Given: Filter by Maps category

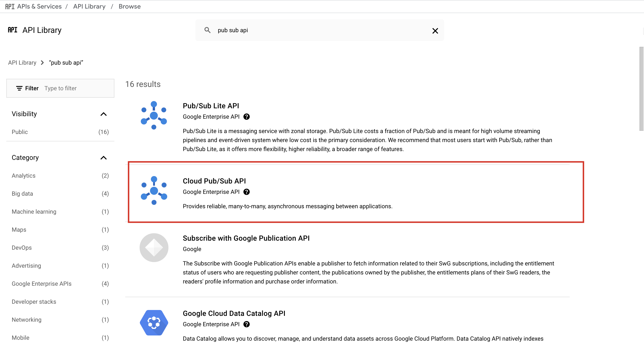Looking at the screenshot, I should [x=60, y=229].
